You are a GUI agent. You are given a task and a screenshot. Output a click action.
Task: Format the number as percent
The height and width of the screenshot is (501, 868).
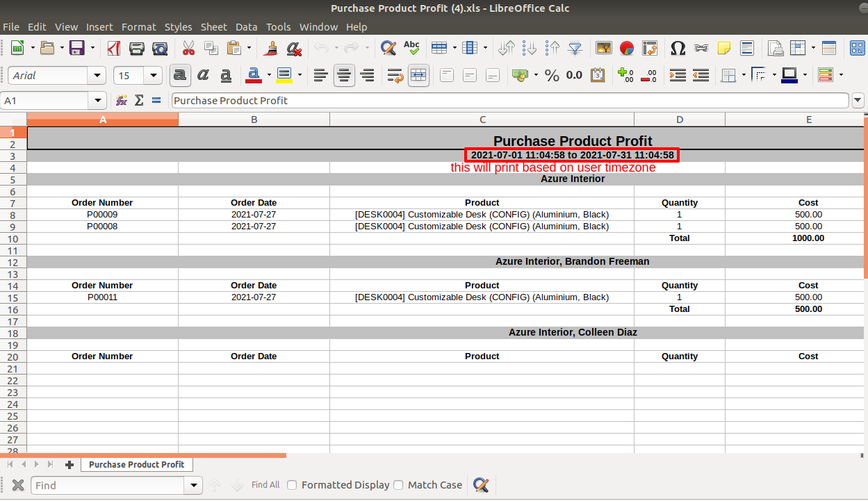[552, 75]
